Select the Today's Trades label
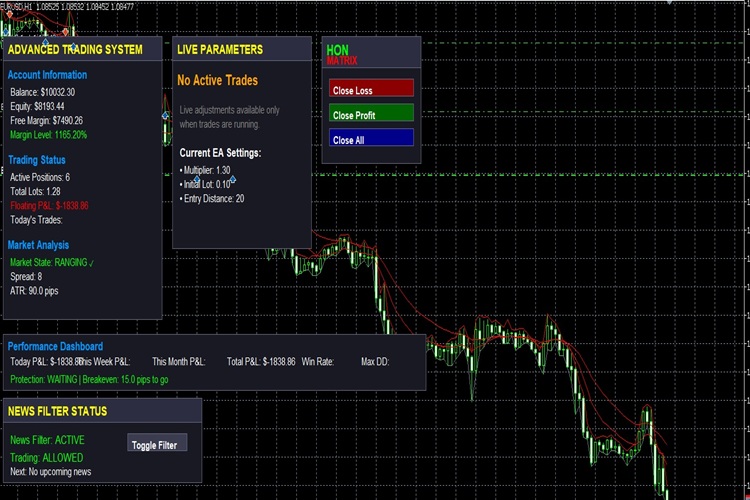The height and width of the screenshot is (500, 750). 36,220
